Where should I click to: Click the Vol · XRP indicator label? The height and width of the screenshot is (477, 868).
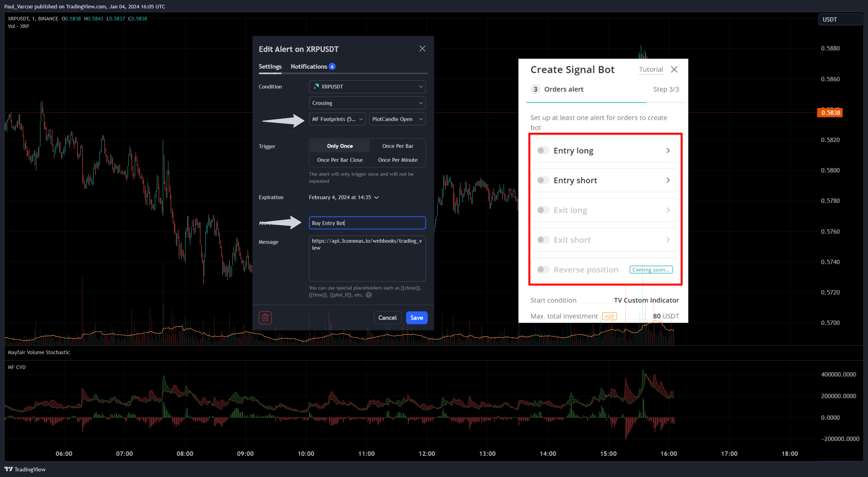18,26
